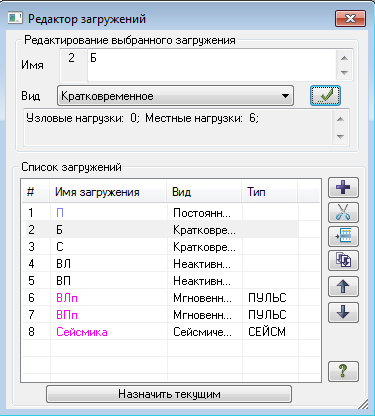Open help with question mark button

pyautogui.click(x=343, y=371)
